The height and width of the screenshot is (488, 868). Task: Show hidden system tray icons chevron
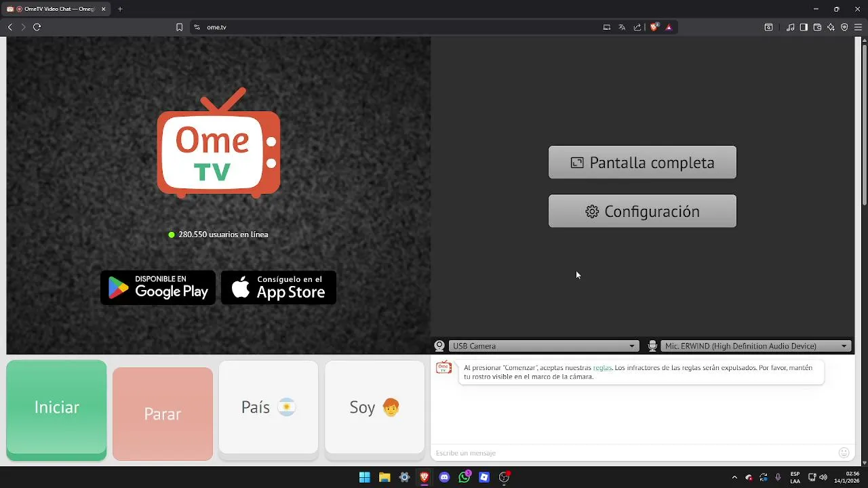pyautogui.click(x=734, y=477)
